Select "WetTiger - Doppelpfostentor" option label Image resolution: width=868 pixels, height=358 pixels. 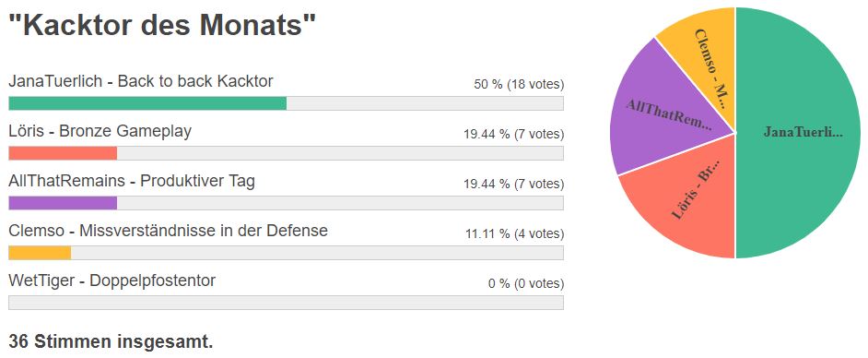click(x=111, y=281)
